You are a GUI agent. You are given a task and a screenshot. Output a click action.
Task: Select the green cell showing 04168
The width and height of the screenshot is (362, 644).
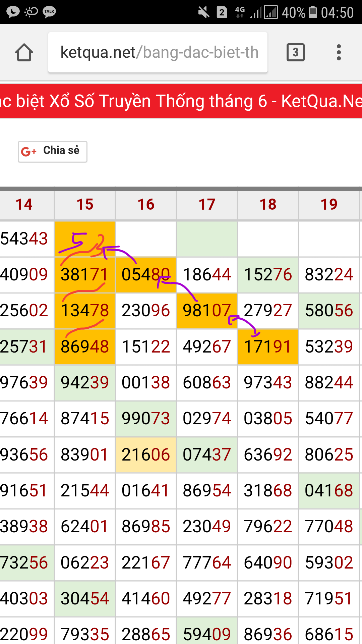coord(329,491)
